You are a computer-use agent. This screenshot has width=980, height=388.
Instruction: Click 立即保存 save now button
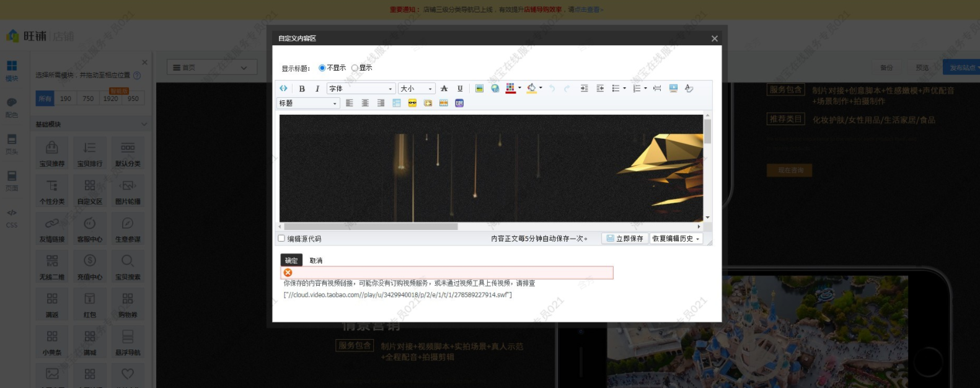(625, 239)
